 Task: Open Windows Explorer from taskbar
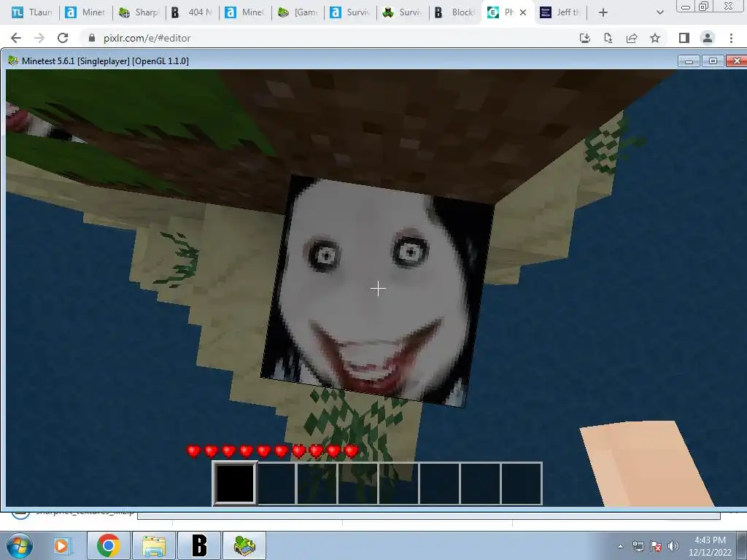154,545
